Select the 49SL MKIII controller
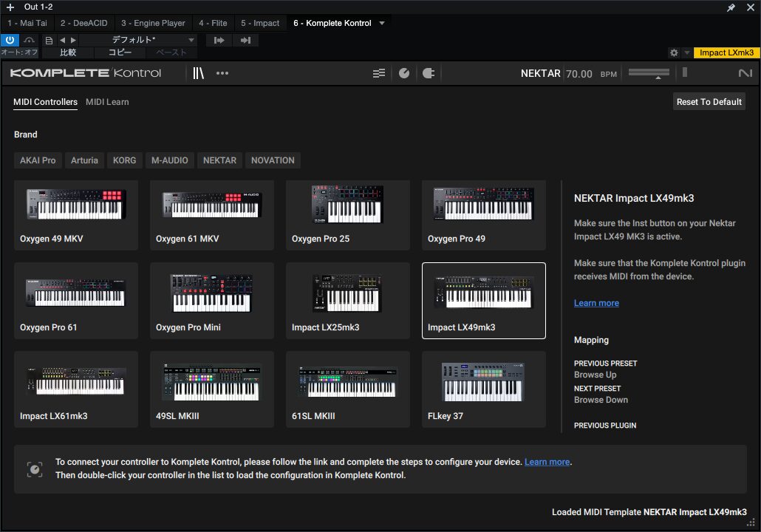Image resolution: width=761 pixels, height=532 pixels. [212, 389]
